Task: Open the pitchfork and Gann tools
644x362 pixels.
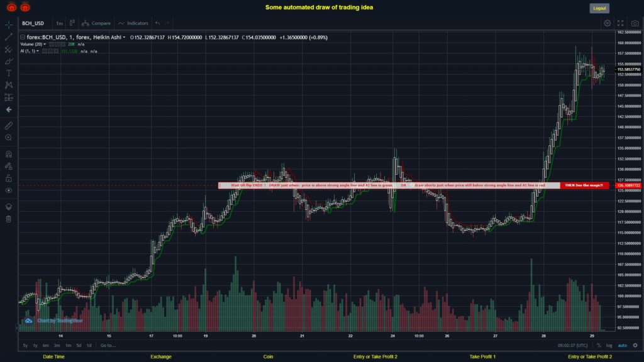Action: tap(9, 49)
